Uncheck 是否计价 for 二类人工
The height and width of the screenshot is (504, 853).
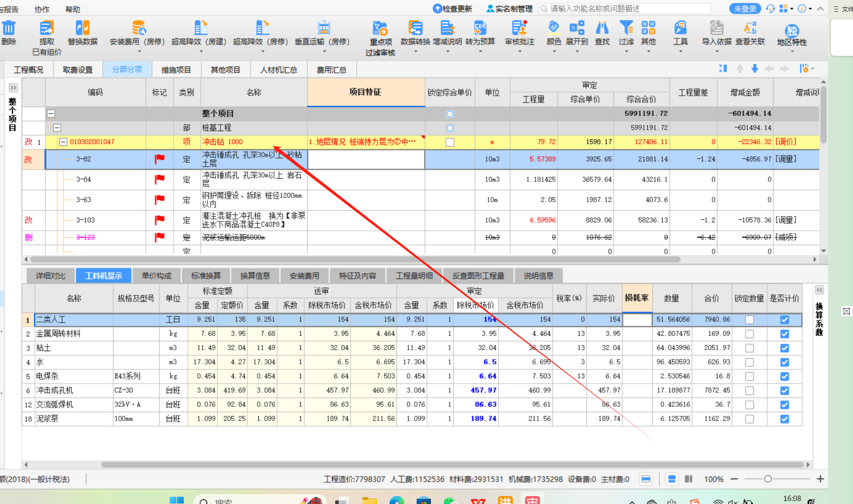pos(784,320)
